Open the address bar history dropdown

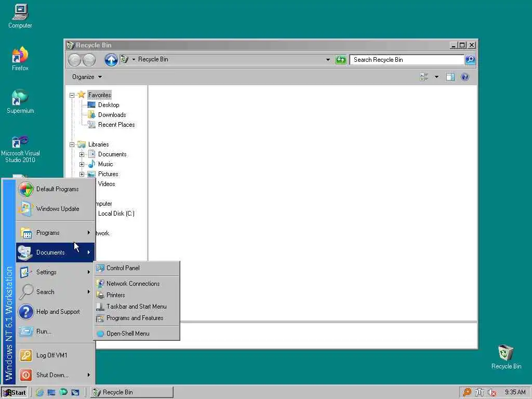(328, 60)
